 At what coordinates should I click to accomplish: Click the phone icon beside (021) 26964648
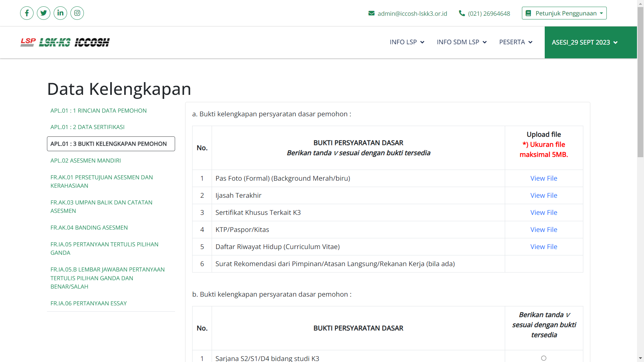click(462, 13)
